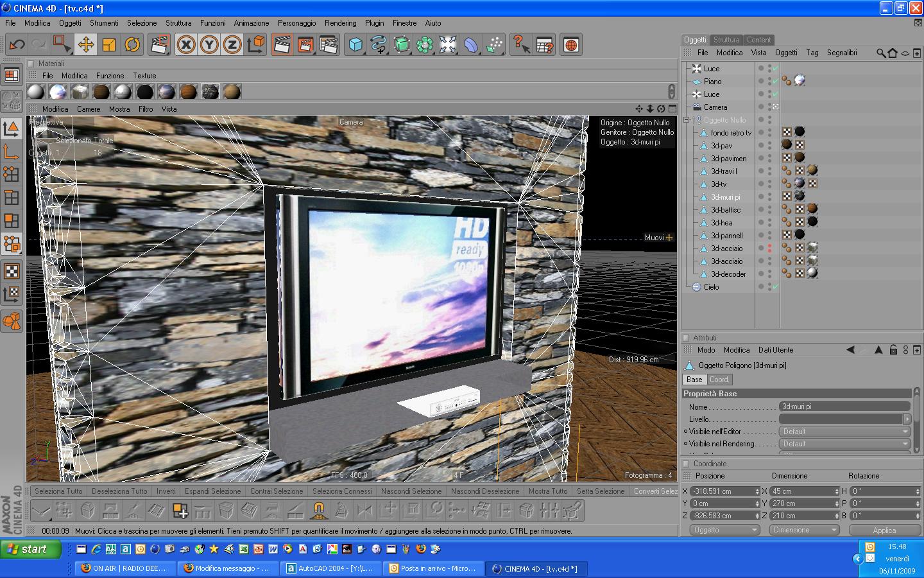Image resolution: width=924 pixels, height=578 pixels.
Task: Open the Oggetto coordinate mode dropdown
Action: [724, 530]
